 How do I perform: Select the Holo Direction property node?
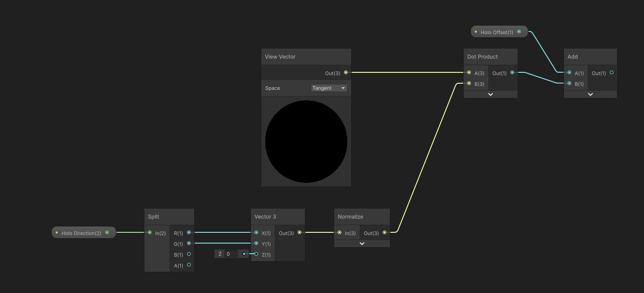click(x=81, y=232)
